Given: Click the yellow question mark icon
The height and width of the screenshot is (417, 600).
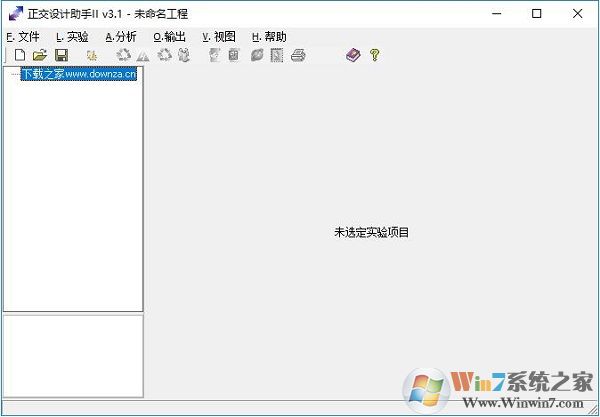Looking at the screenshot, I should click(x=375, y=55).
